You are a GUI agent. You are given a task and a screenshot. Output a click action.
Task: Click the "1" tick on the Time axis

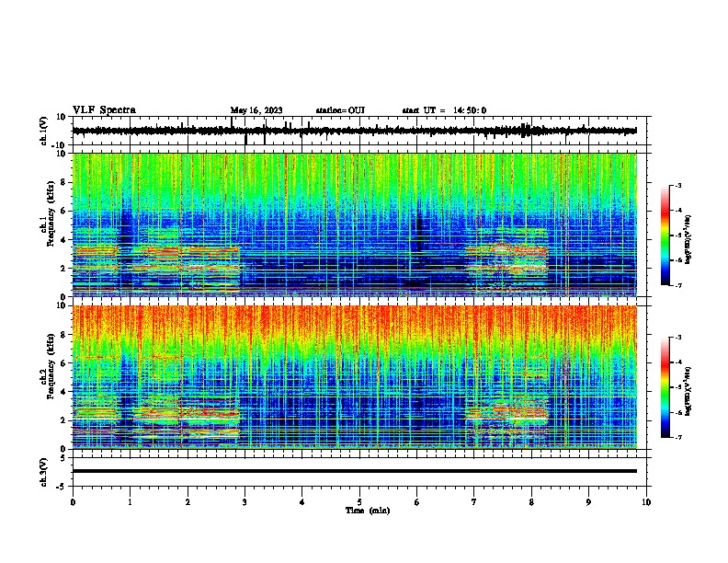pyautogui.click(x=130, y=502)
